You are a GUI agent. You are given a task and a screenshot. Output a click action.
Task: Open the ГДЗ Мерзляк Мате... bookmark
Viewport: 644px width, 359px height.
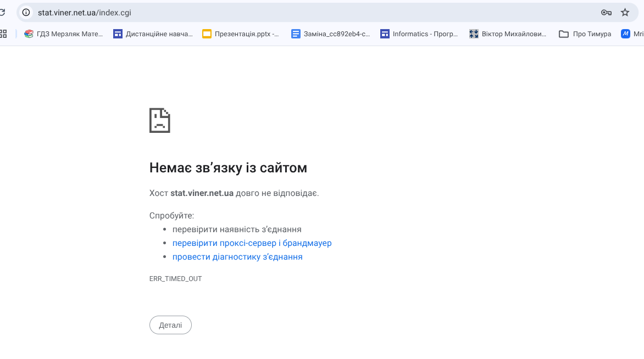coord(63,34)
